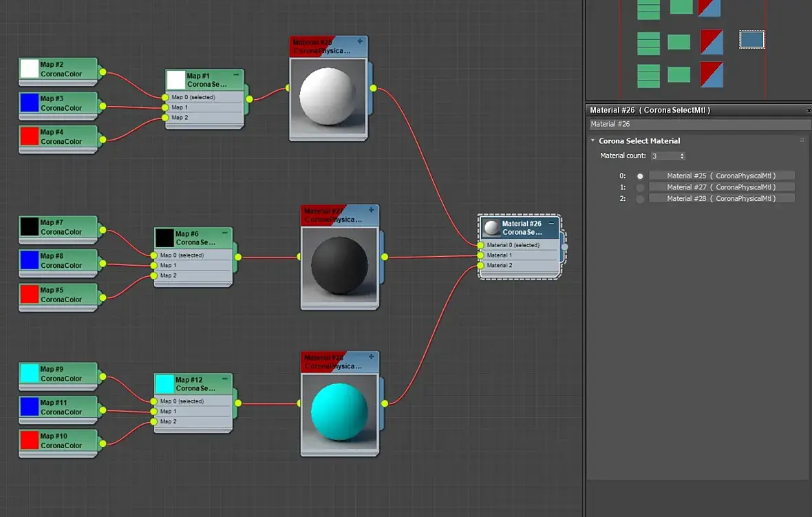This screenshot has height=517, width=812.
Task: Click output socket of Map #9 node
Action: (x=103, y=377)
